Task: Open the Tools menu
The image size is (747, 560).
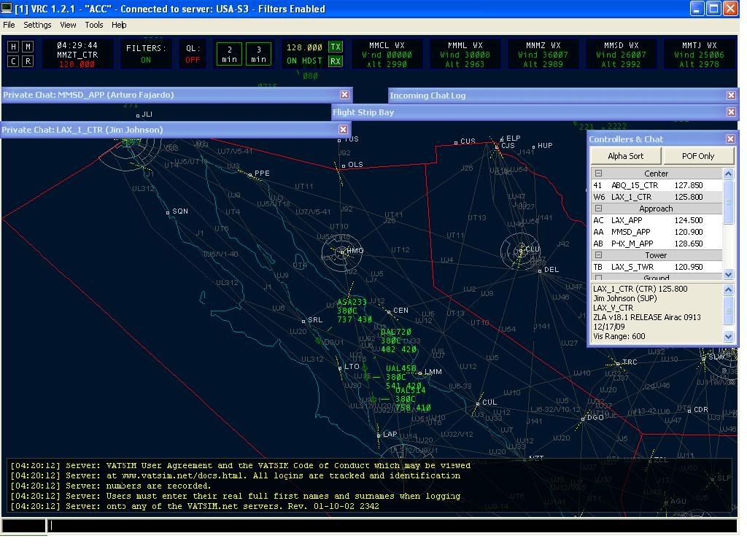Action: pyautogui.click(x=94, y=25)
